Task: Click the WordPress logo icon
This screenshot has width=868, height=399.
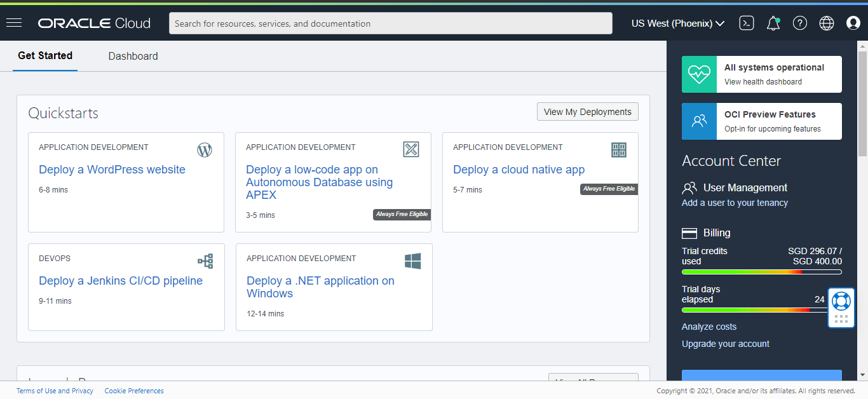Action: click(x=205, y=150)
